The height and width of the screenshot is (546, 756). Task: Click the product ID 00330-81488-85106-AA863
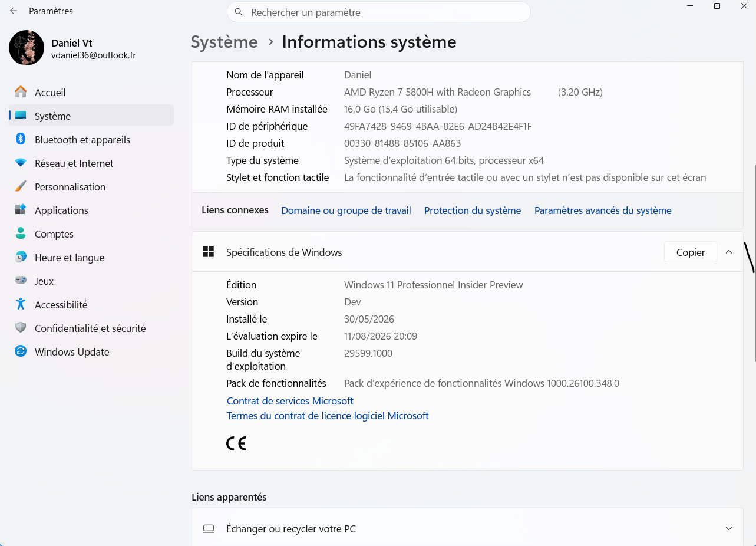tap(402, 143)
